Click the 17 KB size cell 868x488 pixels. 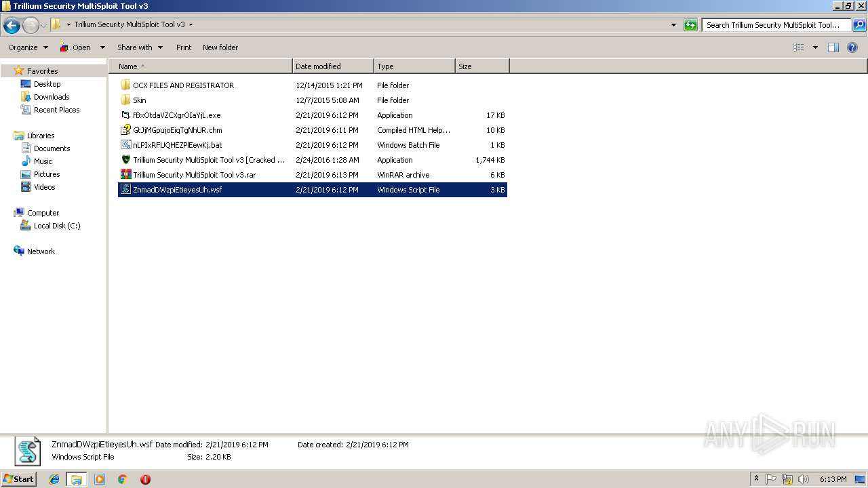[496, 115]
